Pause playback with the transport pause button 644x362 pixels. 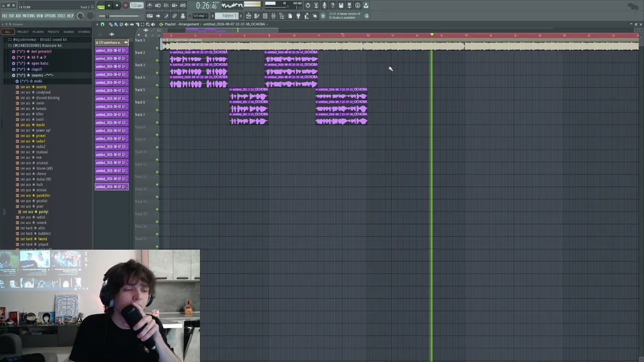[109, 6]
